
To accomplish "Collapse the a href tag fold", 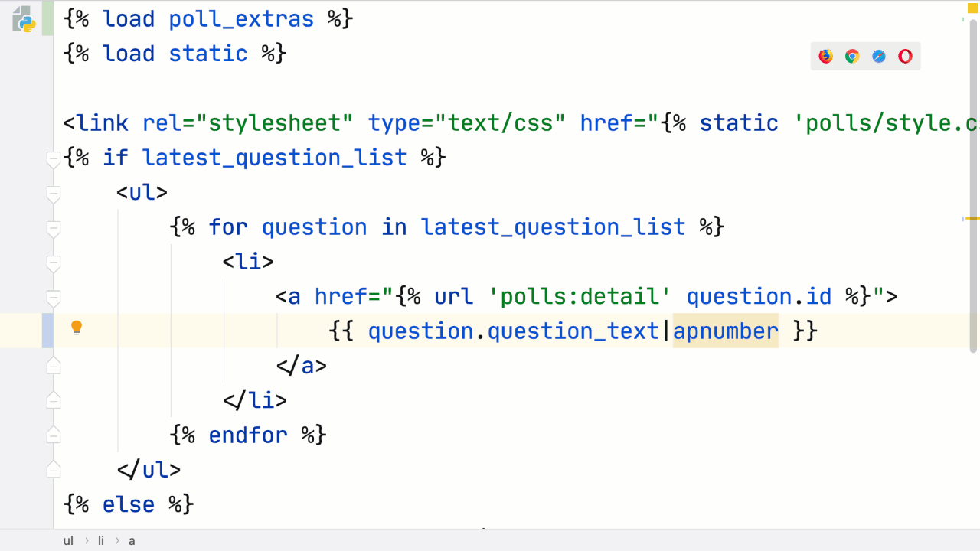I will click(x=53, y=298).
